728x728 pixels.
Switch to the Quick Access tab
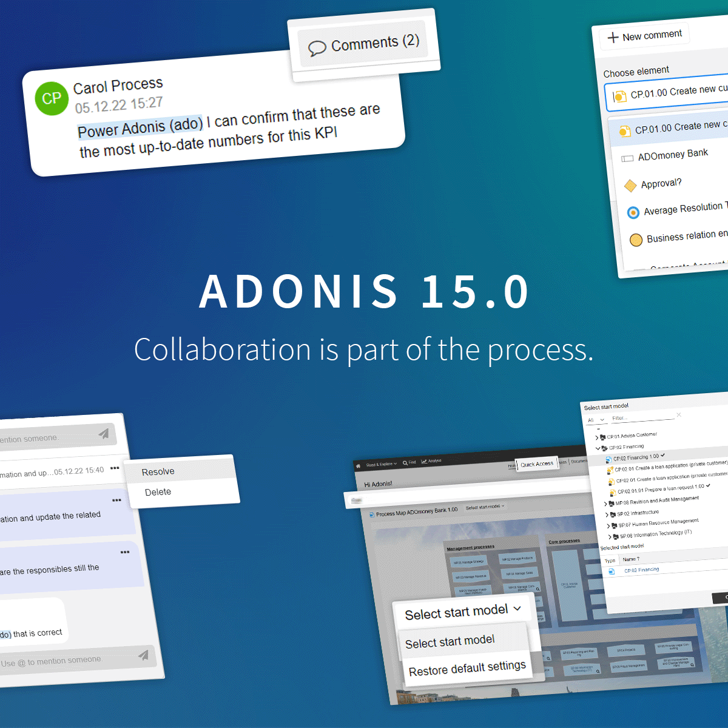537,464
